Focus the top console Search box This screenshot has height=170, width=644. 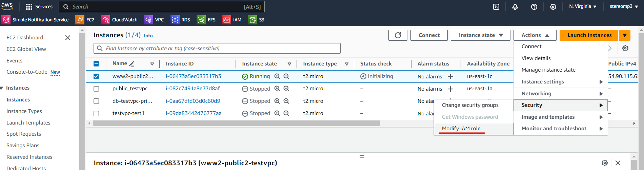162,7
